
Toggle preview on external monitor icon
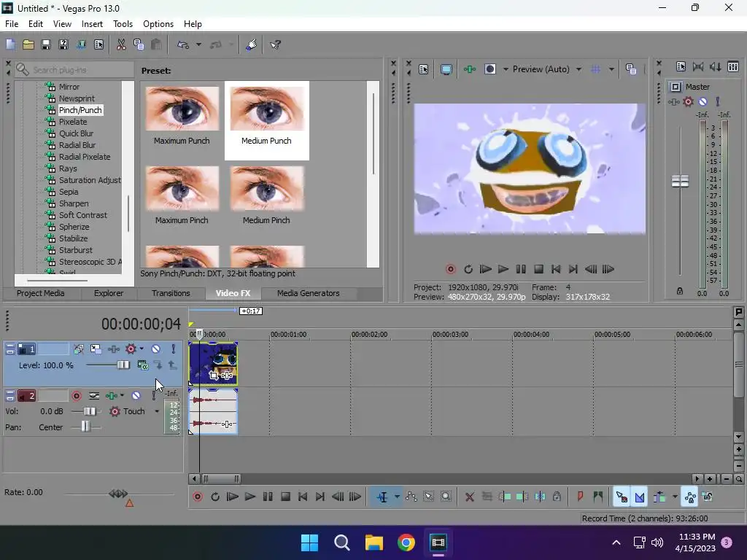click(x=446, y=69)
